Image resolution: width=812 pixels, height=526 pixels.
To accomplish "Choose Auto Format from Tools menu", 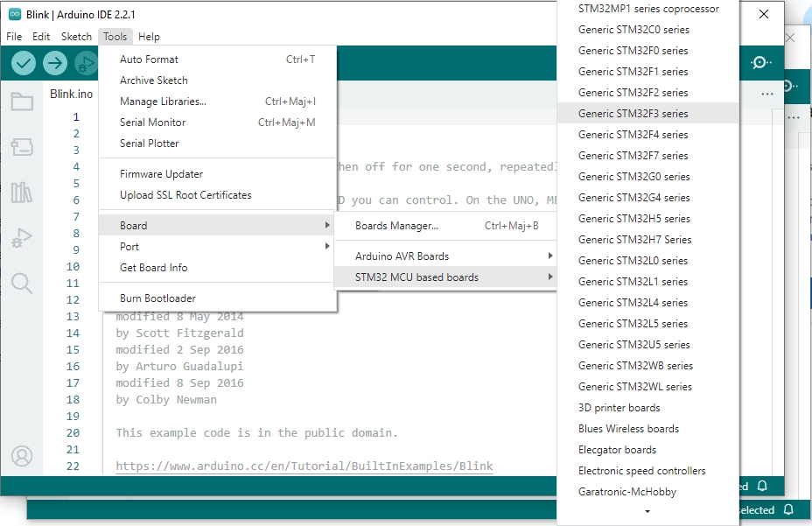I will click(x=149, y=60).
